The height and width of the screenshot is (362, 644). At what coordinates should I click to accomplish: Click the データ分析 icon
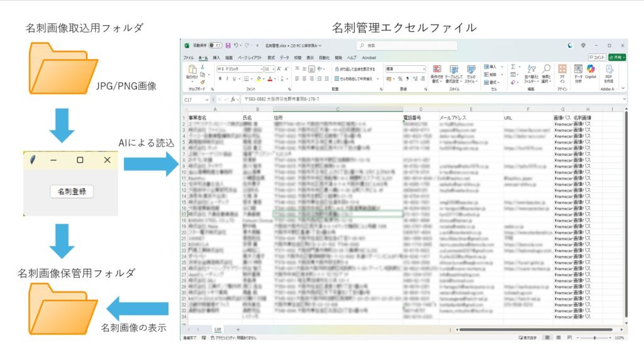pyautogui.click(x=578, y=71)
